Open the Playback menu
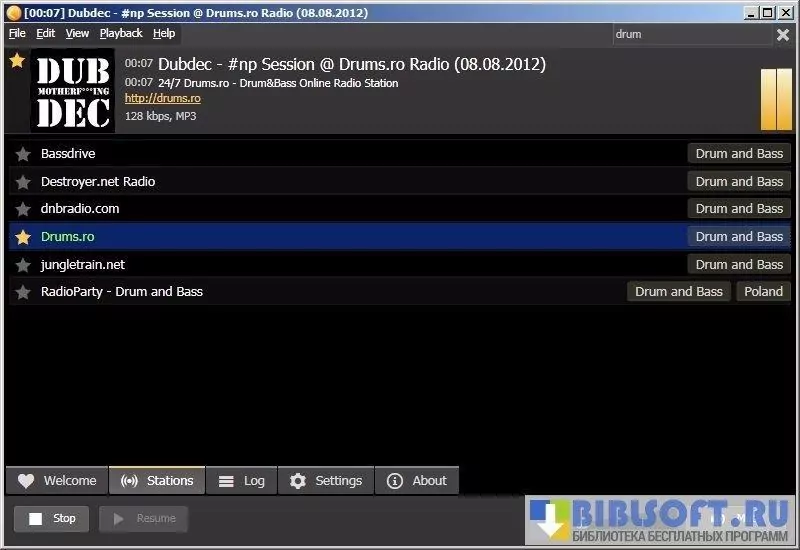The width and height of the screenshot is (800, 550). (121, 33)
